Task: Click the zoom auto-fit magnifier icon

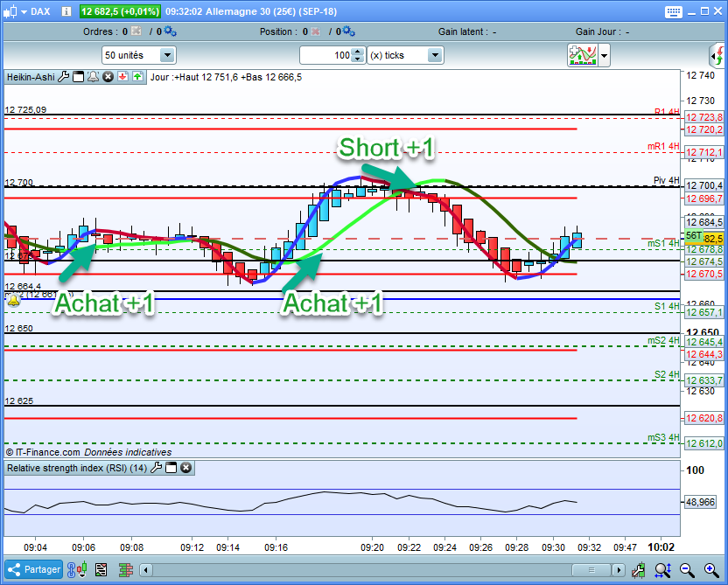Action: (x=663, y=569)
